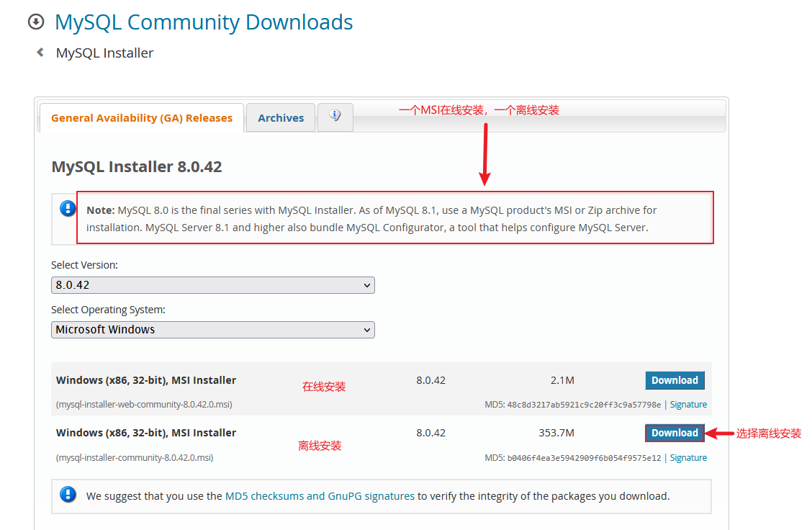Screen dimensions: 812x530
Task: Open the information icon tab
Action: click(x=335, y=117)
